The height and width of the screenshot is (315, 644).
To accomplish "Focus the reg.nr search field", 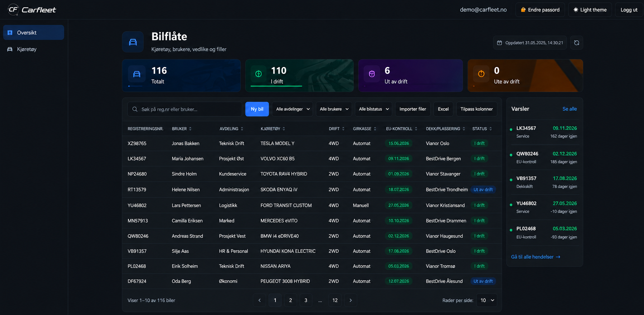I will click(x=185, y=109).
